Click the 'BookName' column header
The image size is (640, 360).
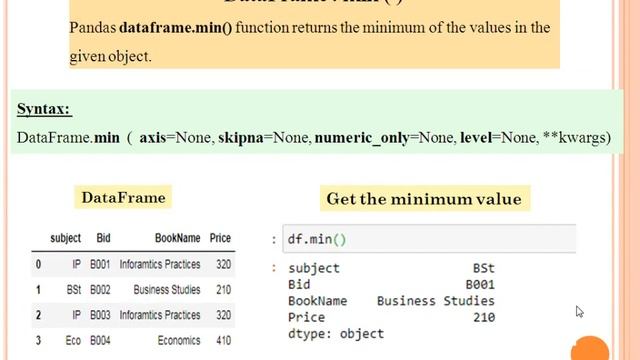click(178, 238)
